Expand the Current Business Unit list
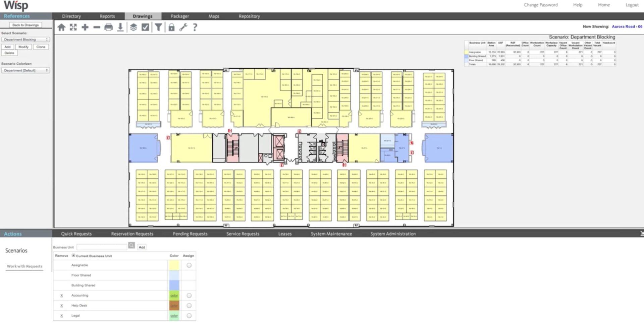The height and width of the screenshot is (329, 644). (x=73, y=255)
